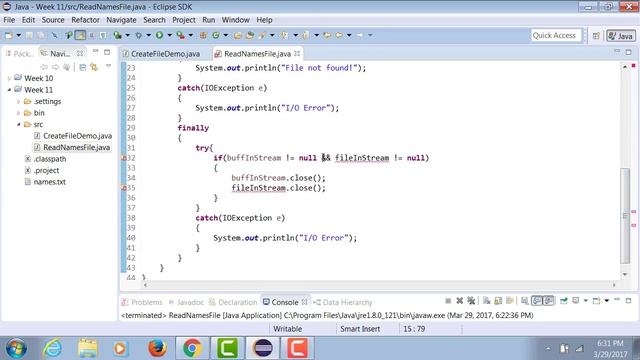Screen dimensions: 640x360
Task: Open Chrome from the taskbar
Action: click(x=192, y=349)
